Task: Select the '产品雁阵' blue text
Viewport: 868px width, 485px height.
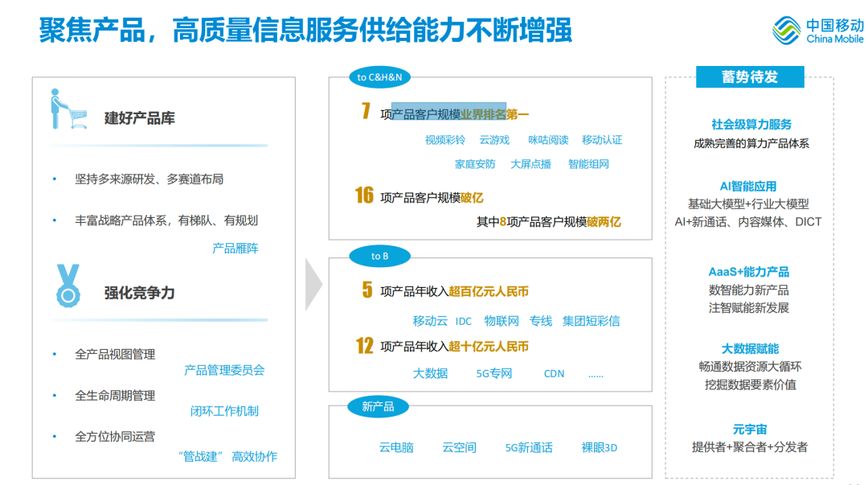Action: pyautogui.click(x=235, y=249)
